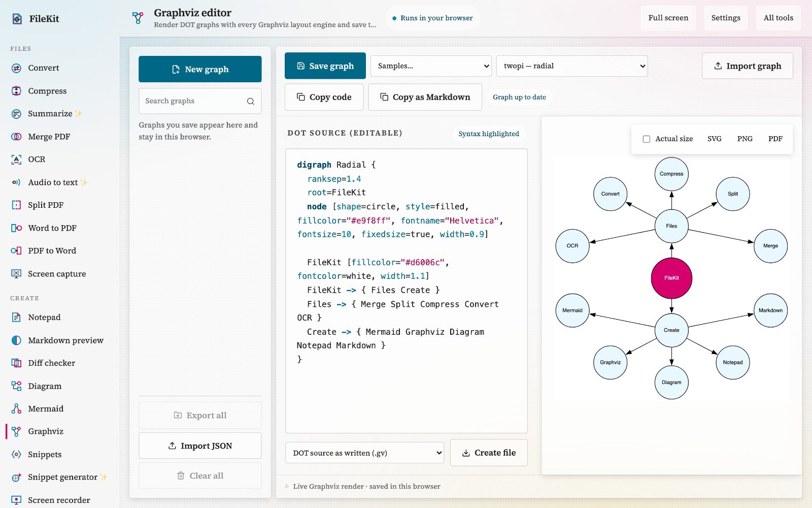Click the Mermaid sidebar icon
Image resolution: width=812 pixels, height=508 pixels.
coord(16,408)
